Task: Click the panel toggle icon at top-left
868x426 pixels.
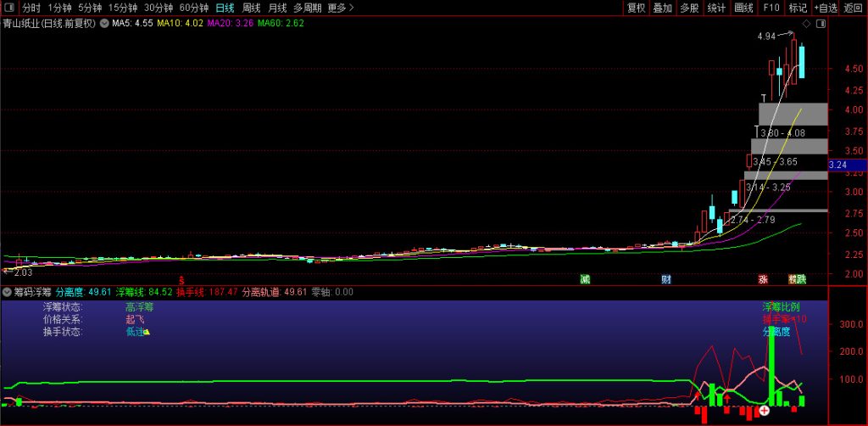Action: [x=10, y=8]
